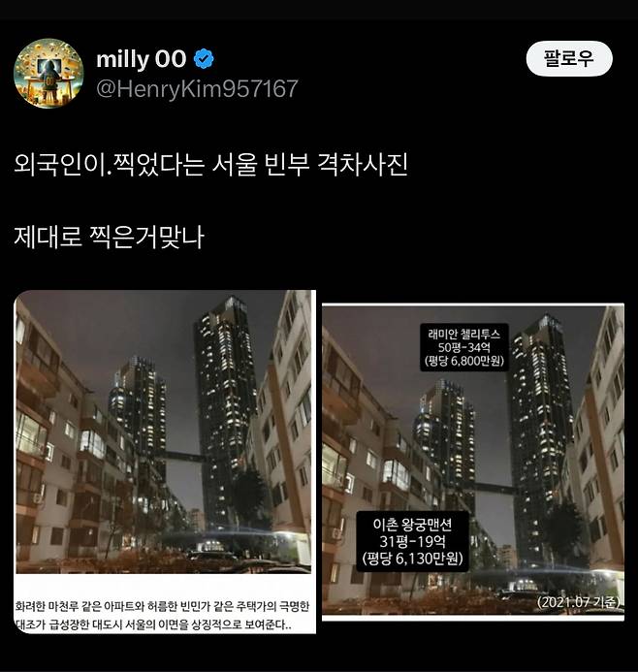This screenshot has width=638, height=672.
Task: Select the tweet text line 외국인이.찍었다는 서울 빈부 격차사진
Action: (210, 164)
